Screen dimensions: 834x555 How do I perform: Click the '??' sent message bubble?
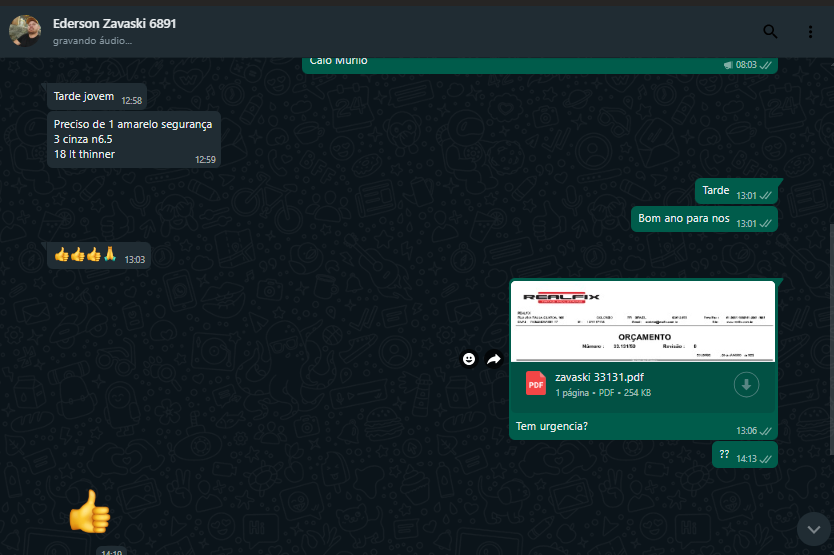tap(725, 455)
